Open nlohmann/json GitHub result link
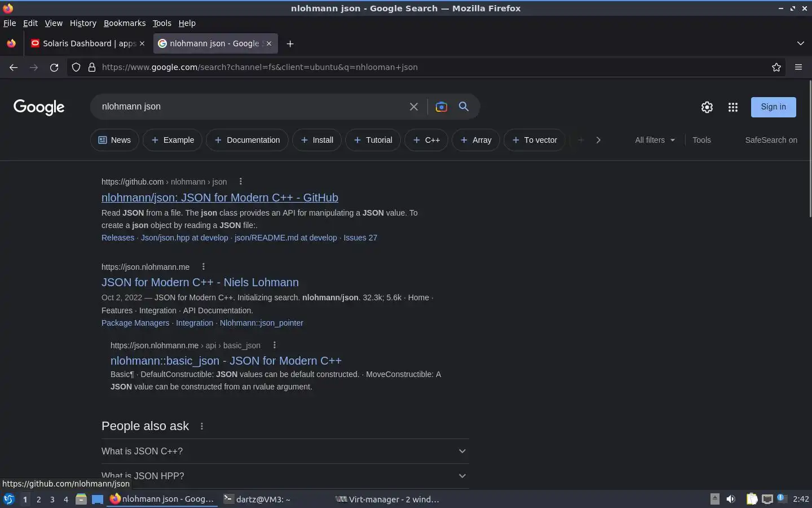This screenshot has width=812, height=508. tap(220, 198)
